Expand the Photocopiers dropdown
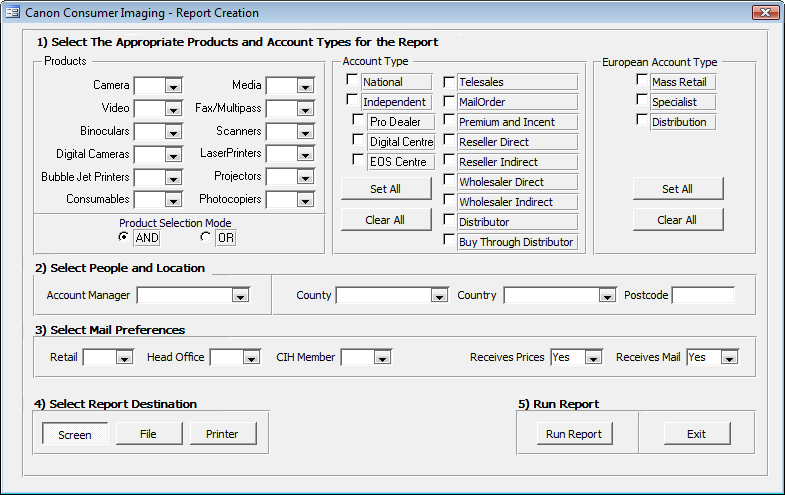 pyautogui.click(x=305, y=200)
